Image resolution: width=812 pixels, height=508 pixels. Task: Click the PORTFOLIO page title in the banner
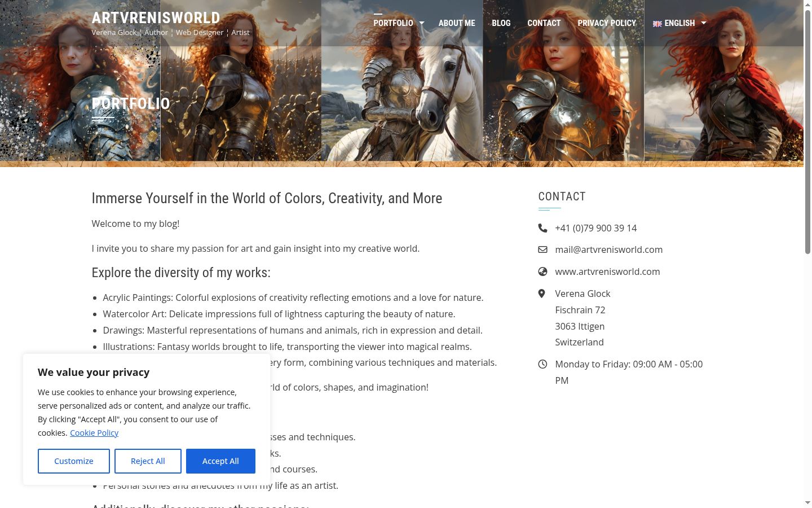(x=131, y=104)
